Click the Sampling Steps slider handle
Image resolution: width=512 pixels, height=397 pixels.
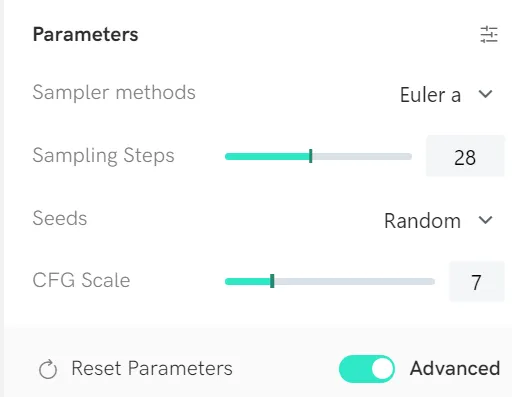point(311,156)
